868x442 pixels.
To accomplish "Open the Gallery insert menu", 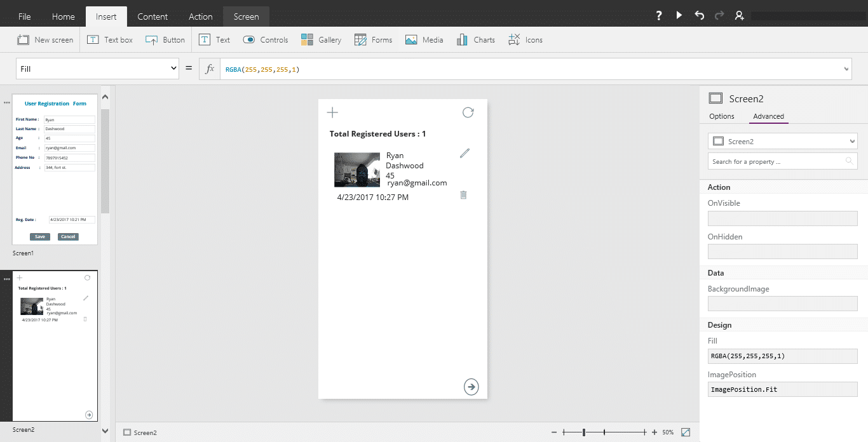I will 322,39.
